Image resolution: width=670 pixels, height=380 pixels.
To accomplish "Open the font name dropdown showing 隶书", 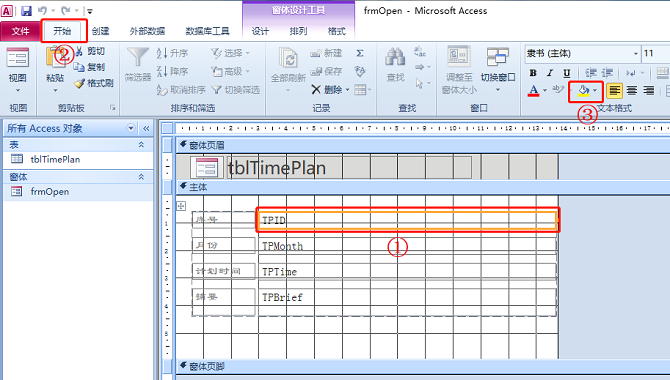I will coord(635,53).
